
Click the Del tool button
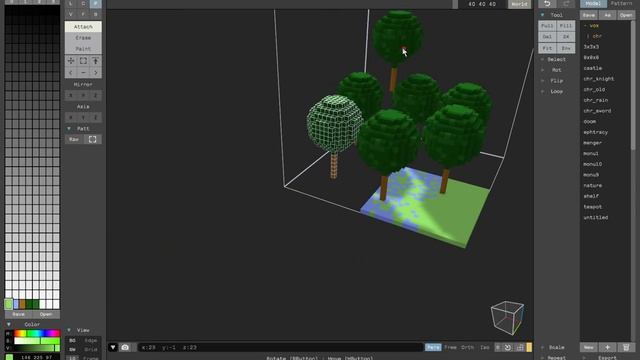click(x=547, y=37)
